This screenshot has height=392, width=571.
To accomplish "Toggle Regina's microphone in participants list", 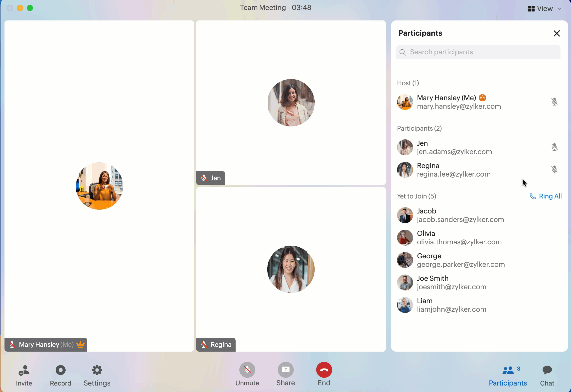I will pyautogui.click(x=554, y=170).
